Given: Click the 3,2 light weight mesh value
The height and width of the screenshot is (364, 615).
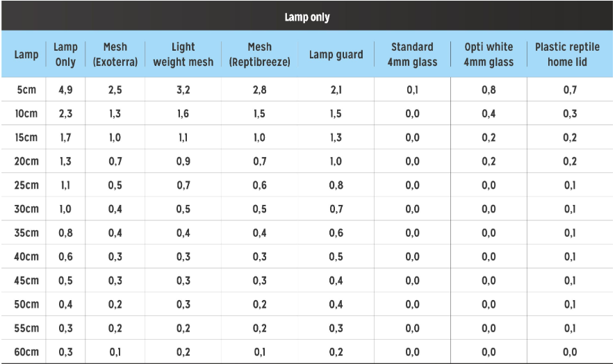Looking at the screenshot, I should coord(183,90).
